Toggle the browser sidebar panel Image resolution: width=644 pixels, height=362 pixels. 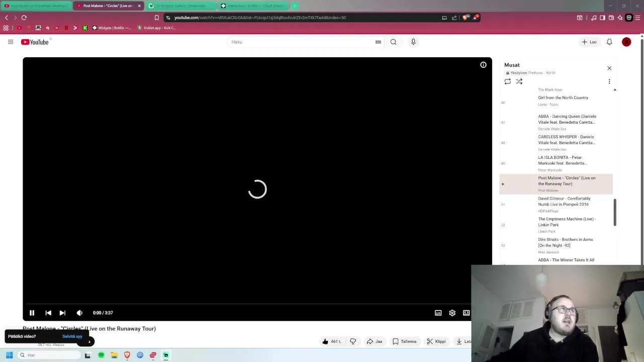[602, 18]
